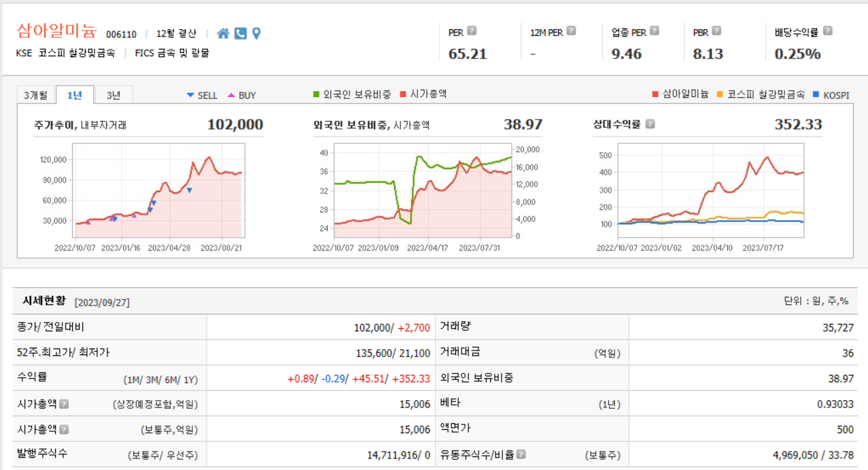Click the 52주 high/low value 135,600/ 21,100
The width and height of the screenshot is (868, 470).
click(393, 352)
